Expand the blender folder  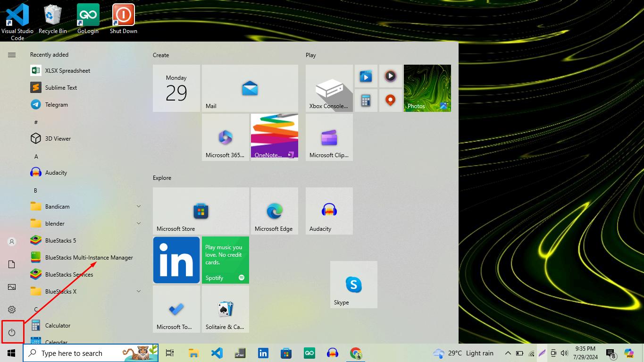pos(86,224)
